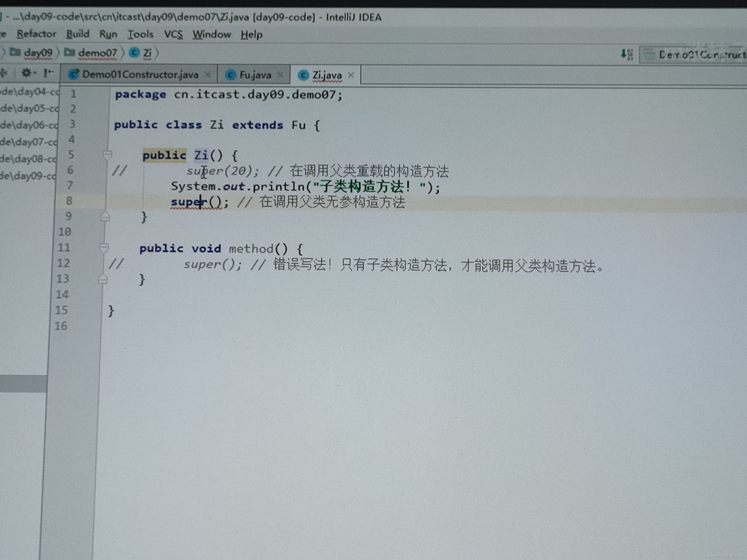Screen dimensions: 747x560
Task: Click method name method() on line 11
Action: coord(258,249)
